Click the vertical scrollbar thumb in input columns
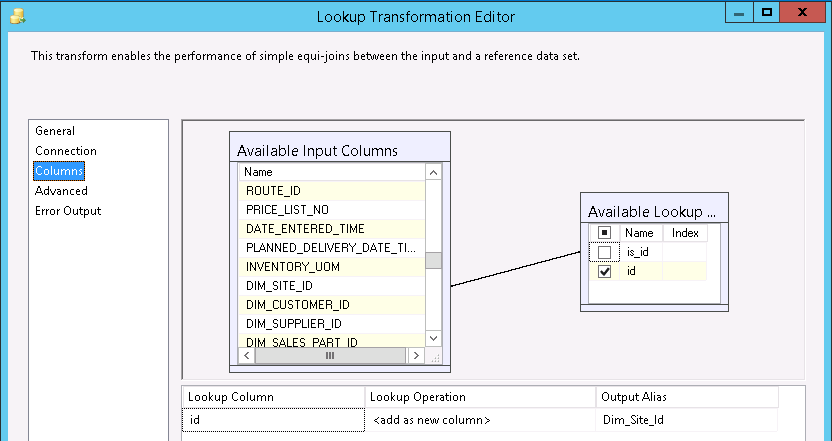 (x=433, y=261)
